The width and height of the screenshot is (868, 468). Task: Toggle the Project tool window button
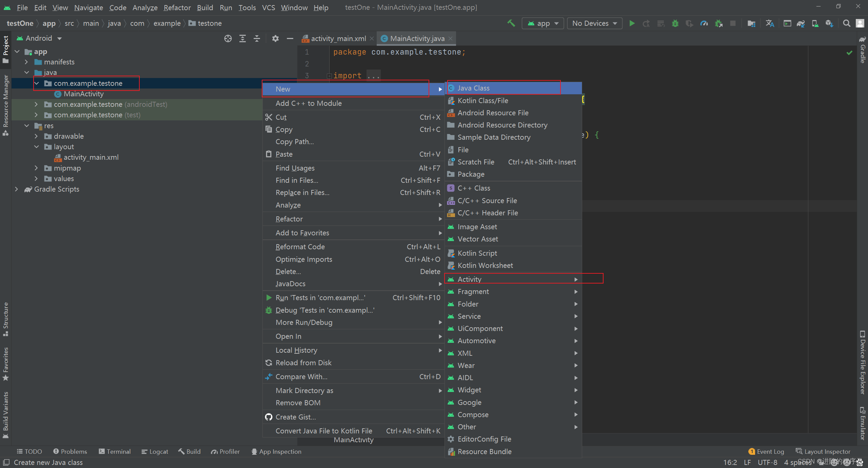coord(5,49)
